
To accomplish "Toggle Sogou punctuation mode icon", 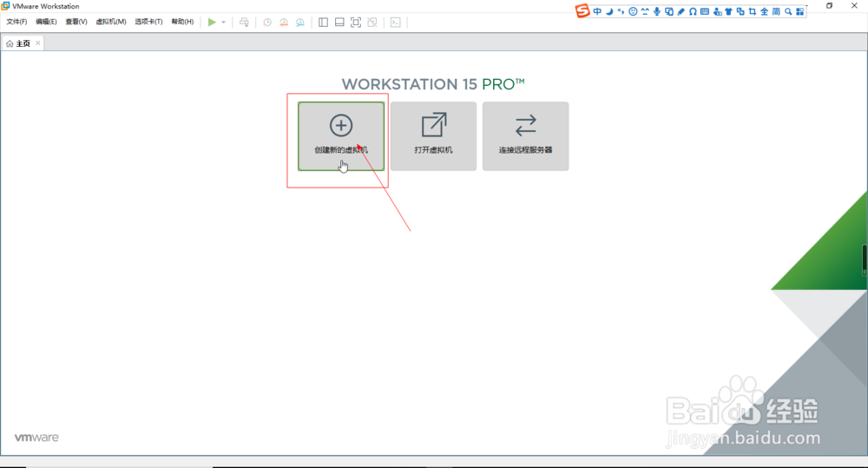I will [621, 11].
